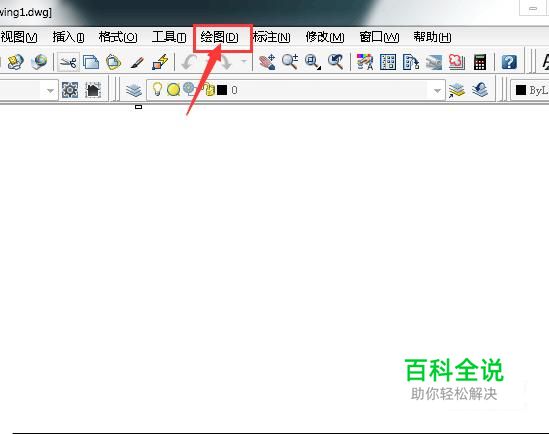The width and height of the screenshot is (549, 434).
Task: Cut selection with the scissors icon
Action: 68,63
